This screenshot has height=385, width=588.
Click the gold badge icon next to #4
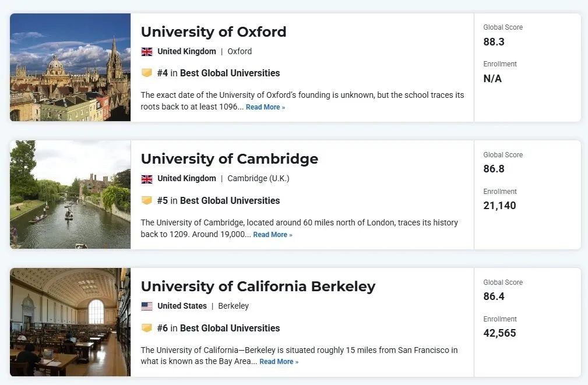pos(147,73)
